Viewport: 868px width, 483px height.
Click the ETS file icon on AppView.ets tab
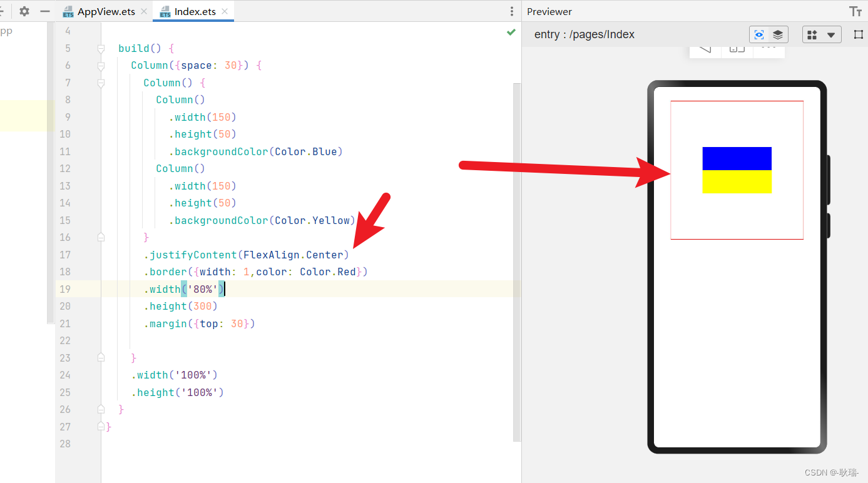pos(68,12)
